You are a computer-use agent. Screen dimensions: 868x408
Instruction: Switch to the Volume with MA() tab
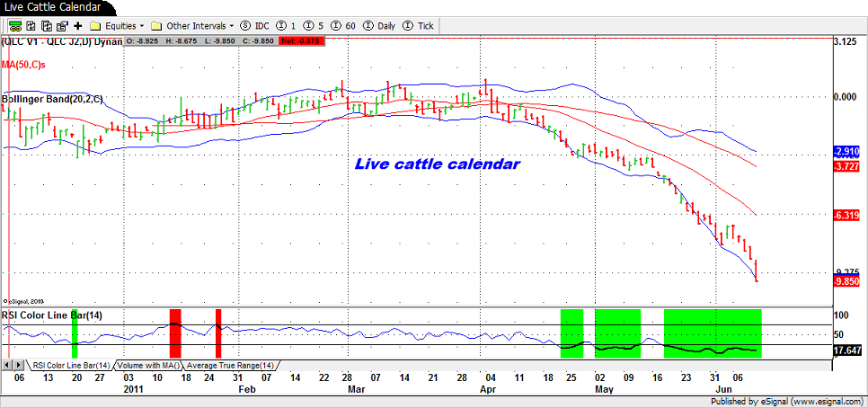(x=146, y=366)
